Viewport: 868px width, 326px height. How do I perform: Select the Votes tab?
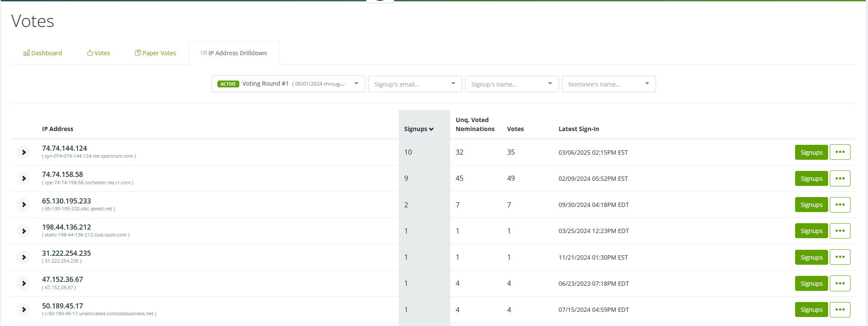[99, 53]
